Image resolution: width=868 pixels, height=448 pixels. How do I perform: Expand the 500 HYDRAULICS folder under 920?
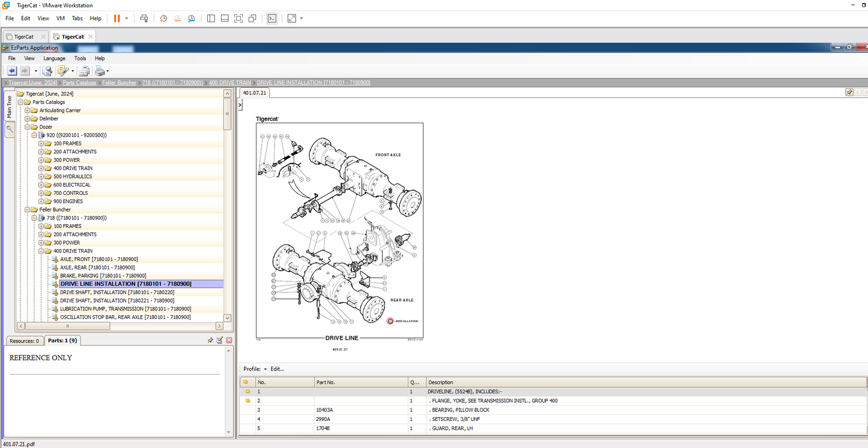[41, 177]
